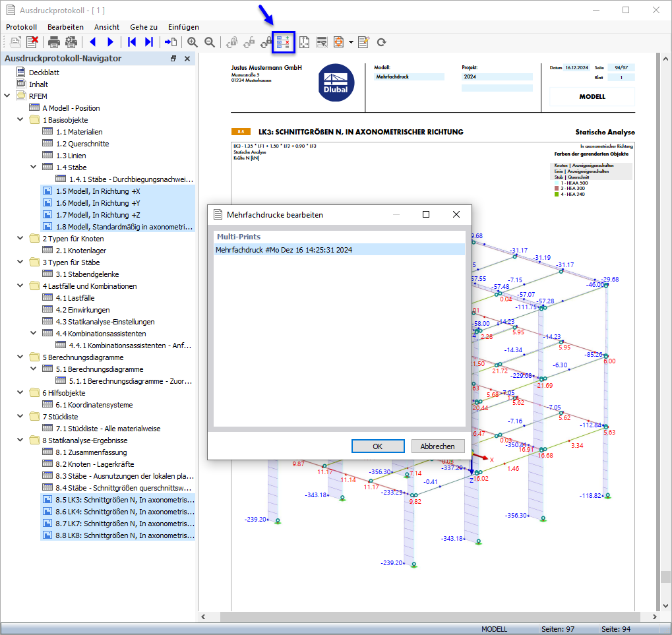Collapse 5 Berechnungsdiagramme folder
Viewport: 672px width, 635px height.
click(x=20, y=357)
